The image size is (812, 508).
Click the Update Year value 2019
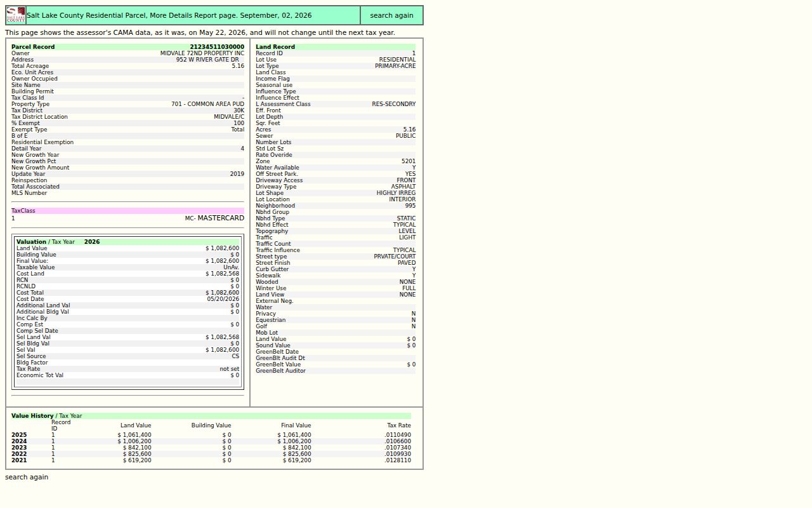237,174
